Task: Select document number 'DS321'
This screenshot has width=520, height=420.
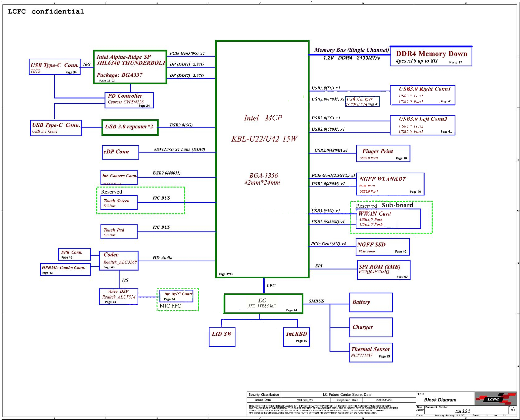Action: tap(462, 411)
